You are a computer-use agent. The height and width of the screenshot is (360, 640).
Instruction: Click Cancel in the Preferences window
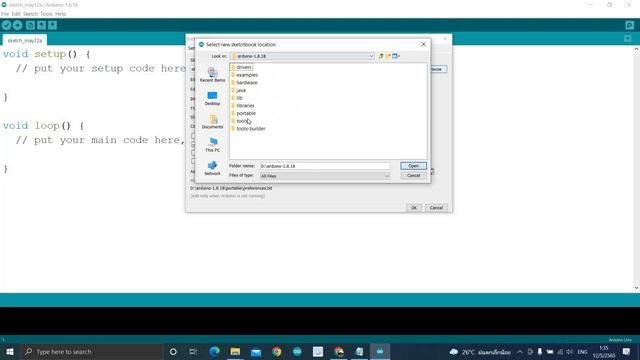tap(436, 208)
